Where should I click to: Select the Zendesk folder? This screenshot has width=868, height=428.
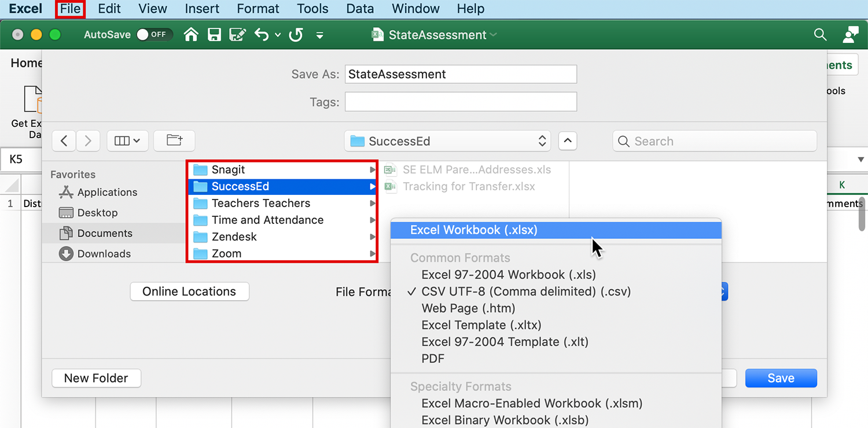click(x=234, y=237)
